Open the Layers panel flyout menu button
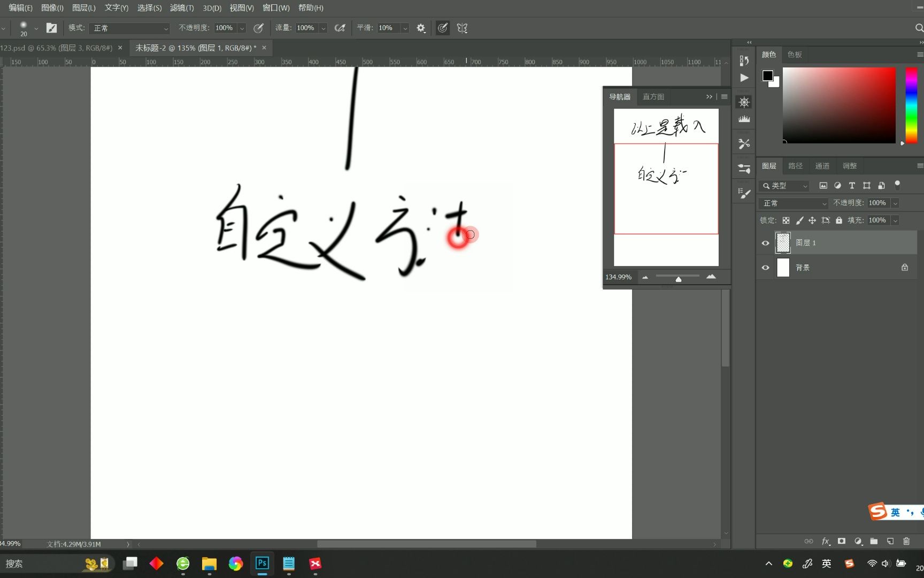 click(920, 165)
